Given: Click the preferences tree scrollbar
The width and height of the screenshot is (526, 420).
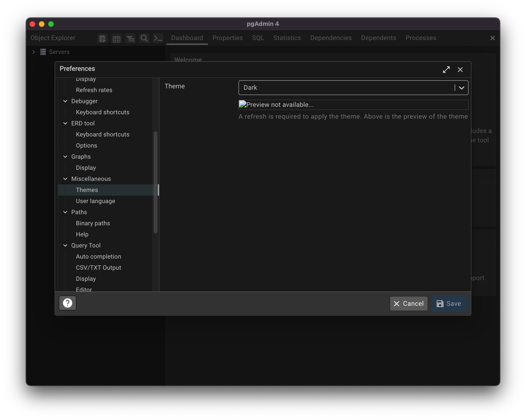Looking at the screenshot, I should pyautogui.click(x=155, y=182).
